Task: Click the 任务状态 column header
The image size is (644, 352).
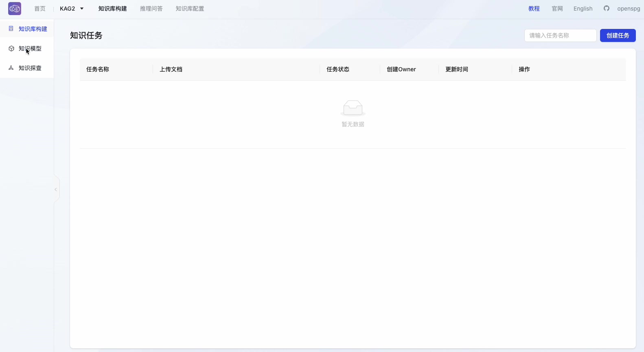Action: (x=338, y=69)
